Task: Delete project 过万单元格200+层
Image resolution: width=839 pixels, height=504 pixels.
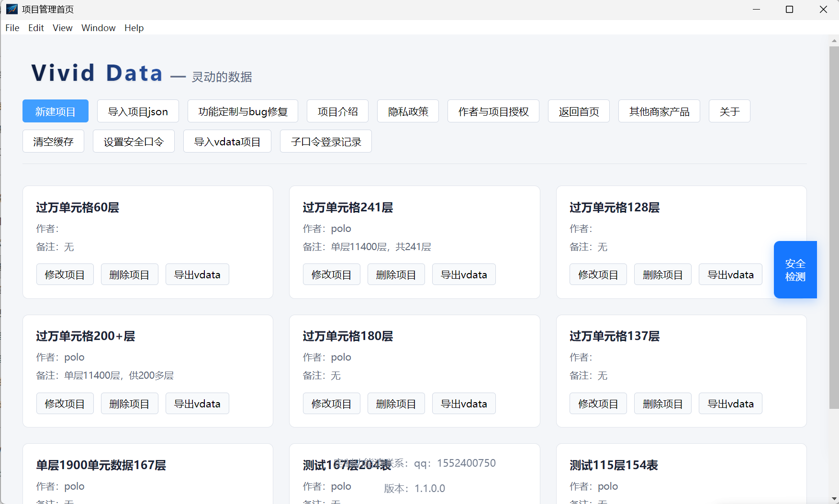Action: 130,404
